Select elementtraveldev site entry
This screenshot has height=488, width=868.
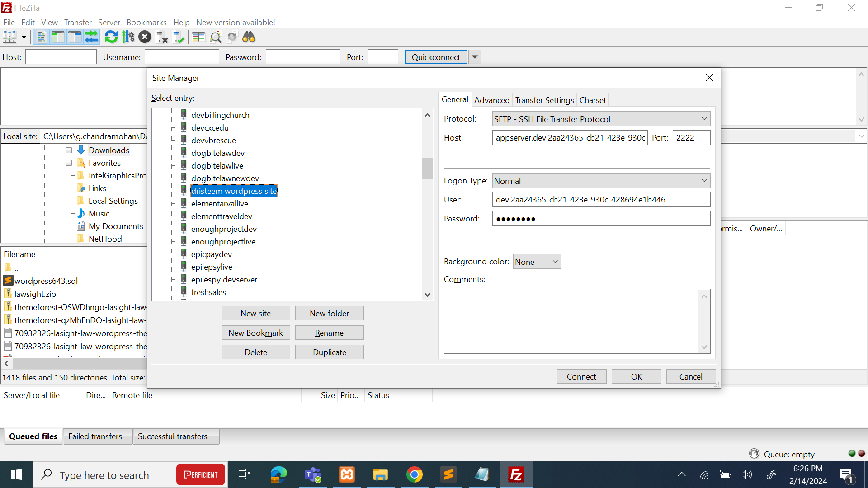point(222,216)
